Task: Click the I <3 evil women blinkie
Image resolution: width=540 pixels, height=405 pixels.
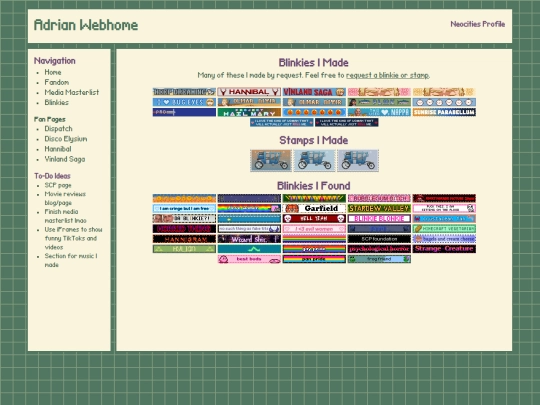Action: coord(314,229)
